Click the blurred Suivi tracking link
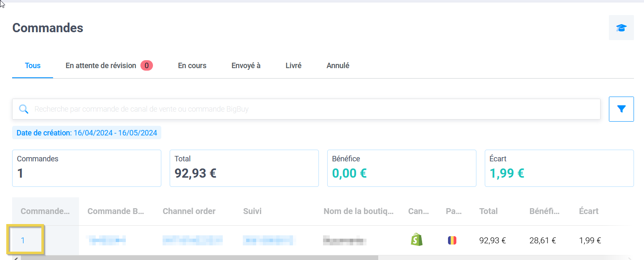Viewport: 644px width, 260px height. click(269, 240)
